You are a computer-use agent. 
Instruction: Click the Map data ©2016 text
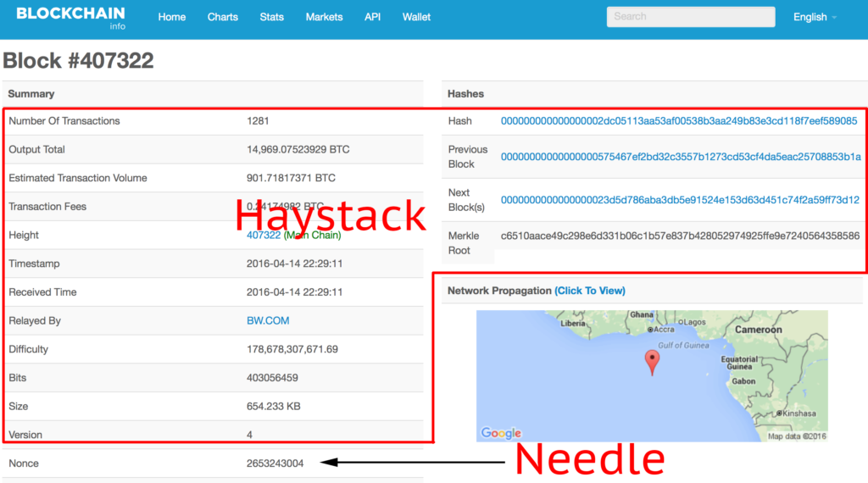tap(797, 436)
